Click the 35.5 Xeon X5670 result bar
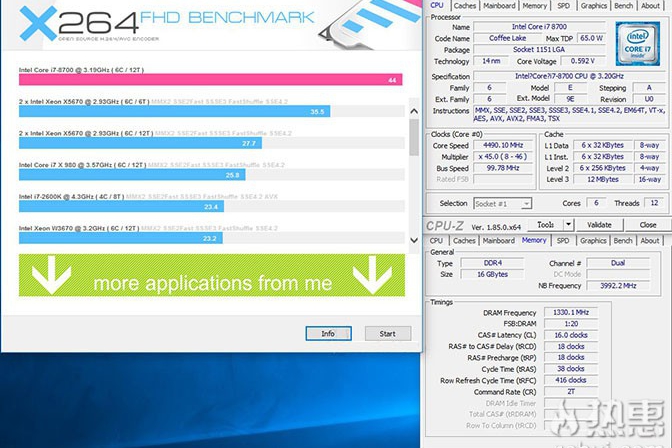 [174, 111]
